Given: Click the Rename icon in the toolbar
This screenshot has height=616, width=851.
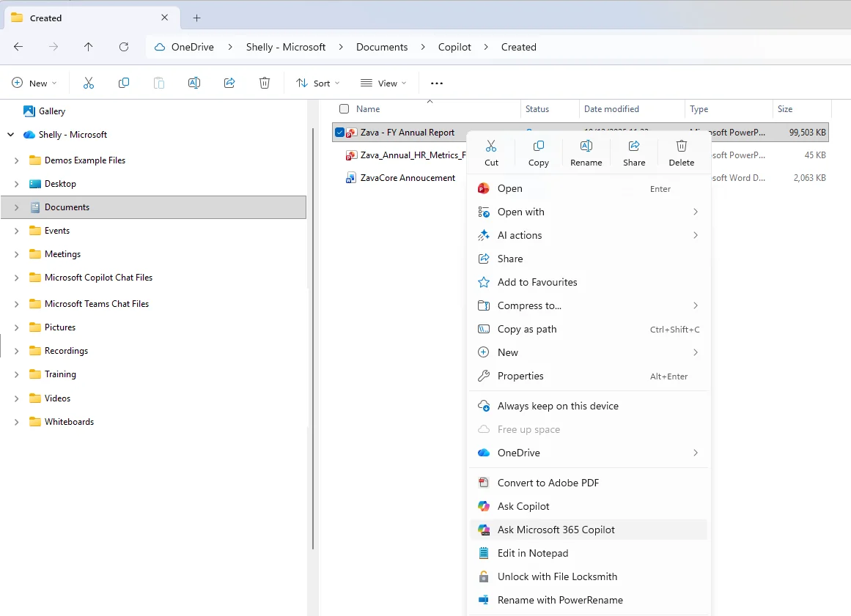Looking at the screenshot, I should [194, 83].
